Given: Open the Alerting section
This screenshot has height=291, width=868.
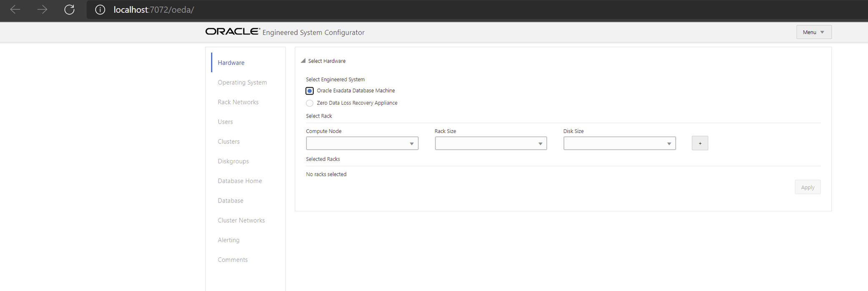Looking at the screenshot, I should click(x=229, y=240).
